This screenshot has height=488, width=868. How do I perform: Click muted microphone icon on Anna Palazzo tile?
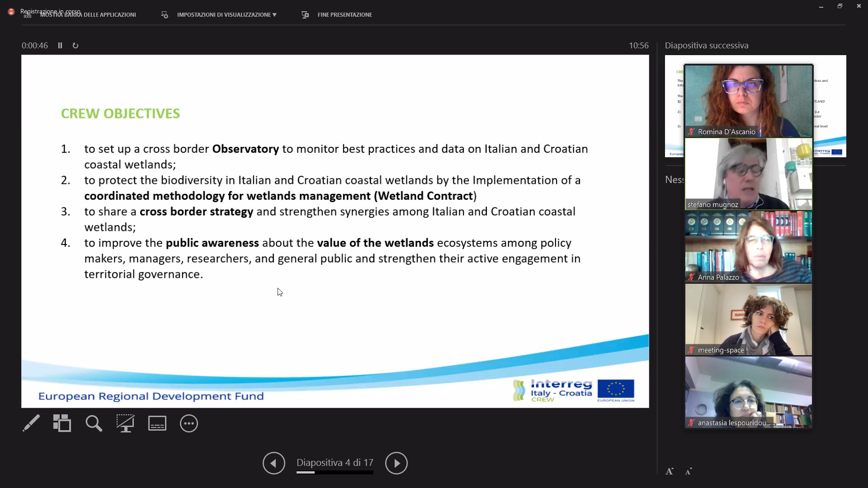(691, 277)
